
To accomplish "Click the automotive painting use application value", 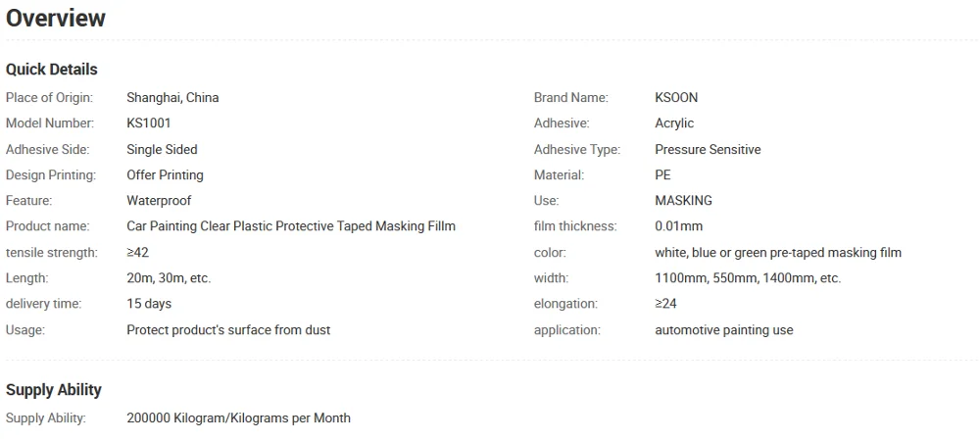I will coord(724,330).
